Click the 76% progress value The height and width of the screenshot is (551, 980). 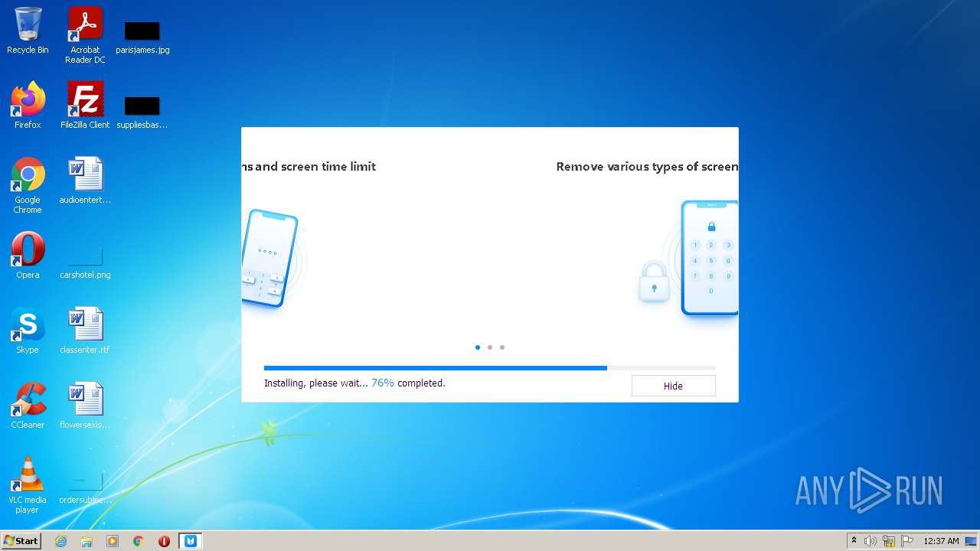[383, 383]
